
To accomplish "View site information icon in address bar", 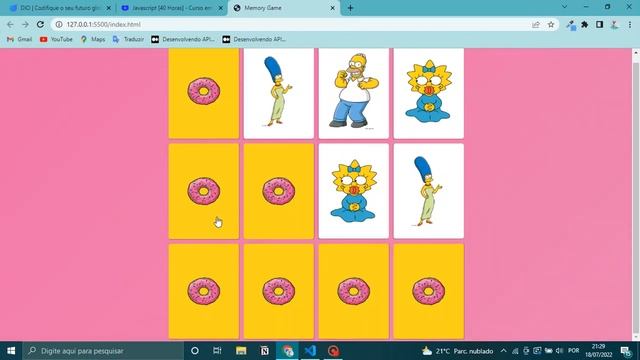I will point(59,24).
